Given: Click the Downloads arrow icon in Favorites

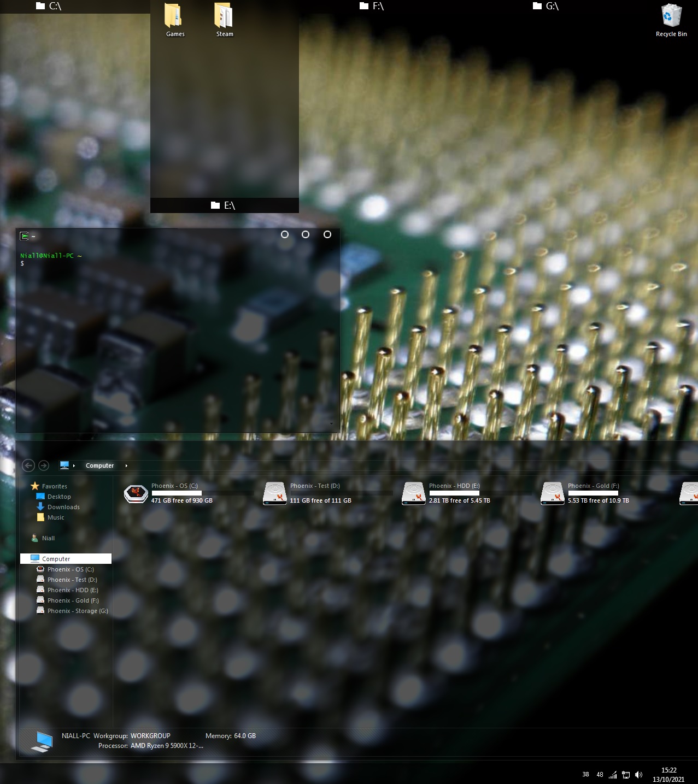Looking at the screenshot, I should point(41,507).
